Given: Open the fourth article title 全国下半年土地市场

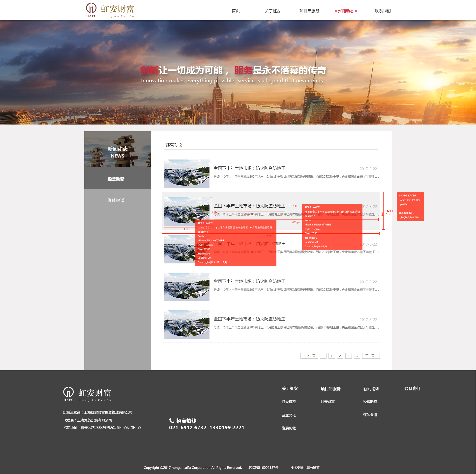Looking at the screenshot, I should point(249,281).
